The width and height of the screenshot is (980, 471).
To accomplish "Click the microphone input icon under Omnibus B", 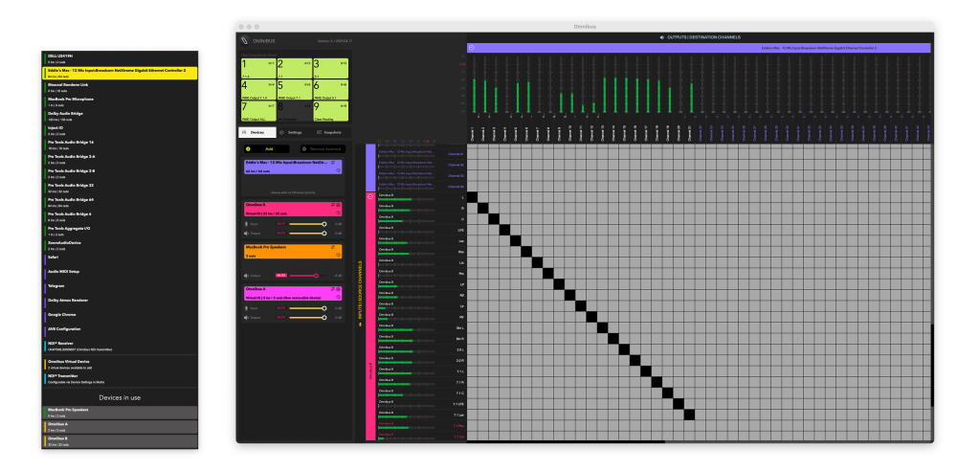I will pyautogui.click(x=246, y=224).
